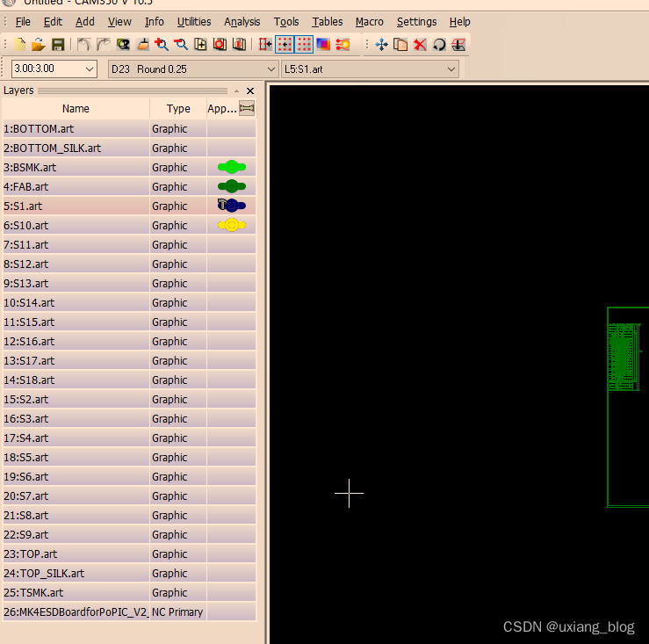Click the Query eye-and-question-mark icon
This screenshot has height=644, width=649.
coord(123,44)
